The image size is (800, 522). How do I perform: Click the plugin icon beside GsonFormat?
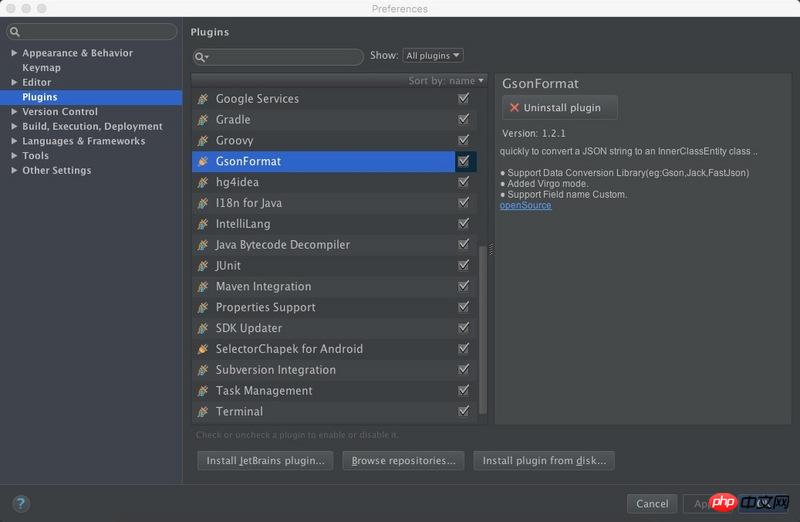click(x=203, y=161)
